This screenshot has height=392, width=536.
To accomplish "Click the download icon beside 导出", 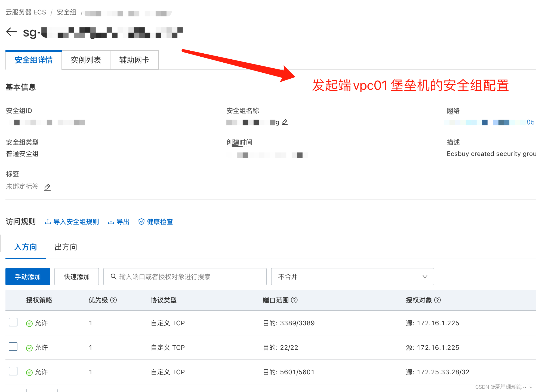I will (x=111, y=222).
